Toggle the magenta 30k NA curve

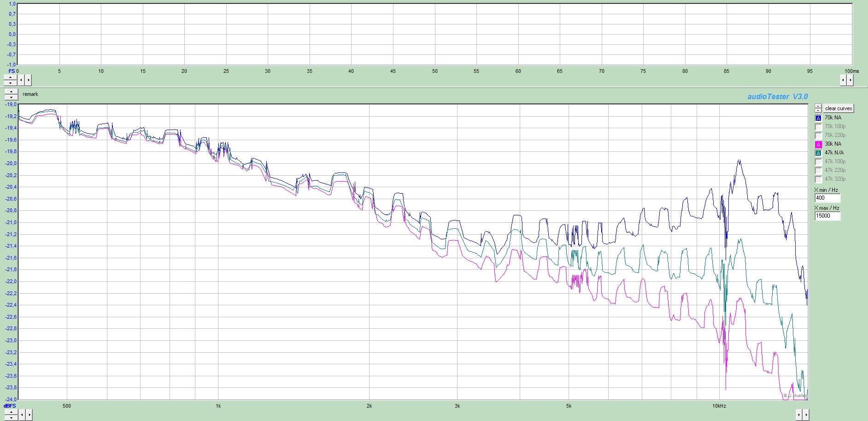[x=818, y=144]
